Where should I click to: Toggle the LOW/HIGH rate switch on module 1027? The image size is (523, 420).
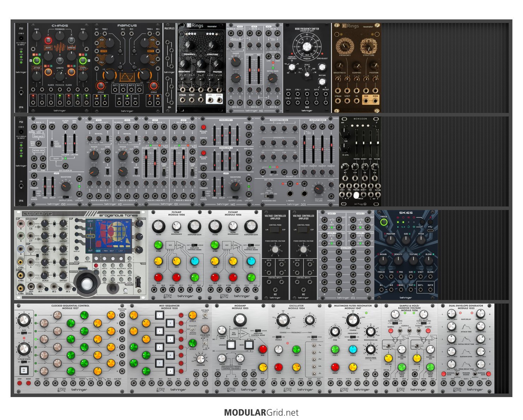click(x=24, y=333)
